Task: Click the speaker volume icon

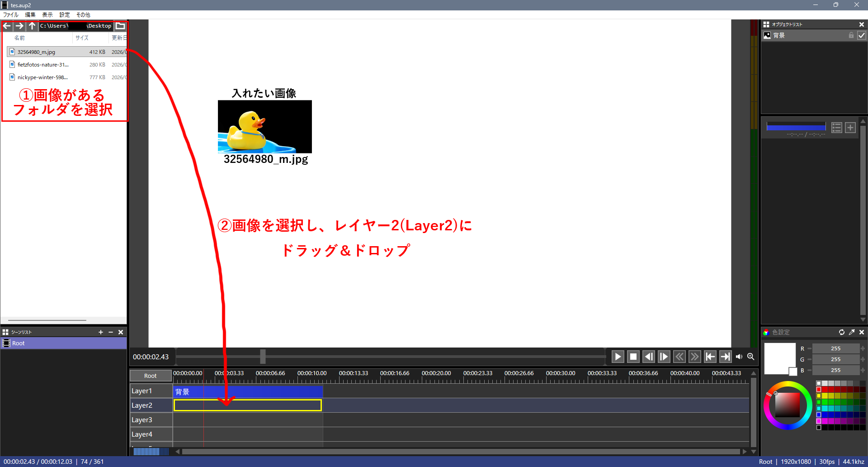Action: (x=739, y=357)
